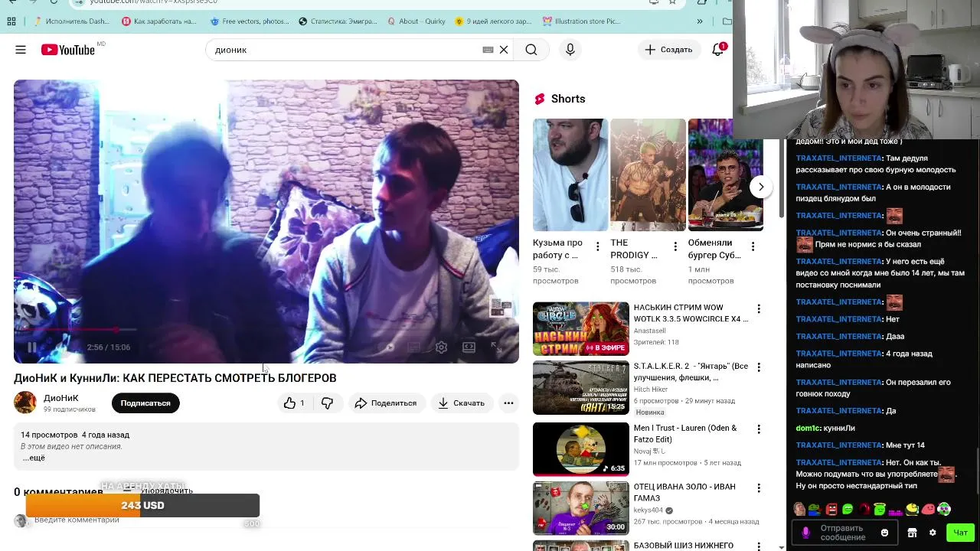Go to YouTube home via logo
980x551 pixels.
tap(68, 50)
